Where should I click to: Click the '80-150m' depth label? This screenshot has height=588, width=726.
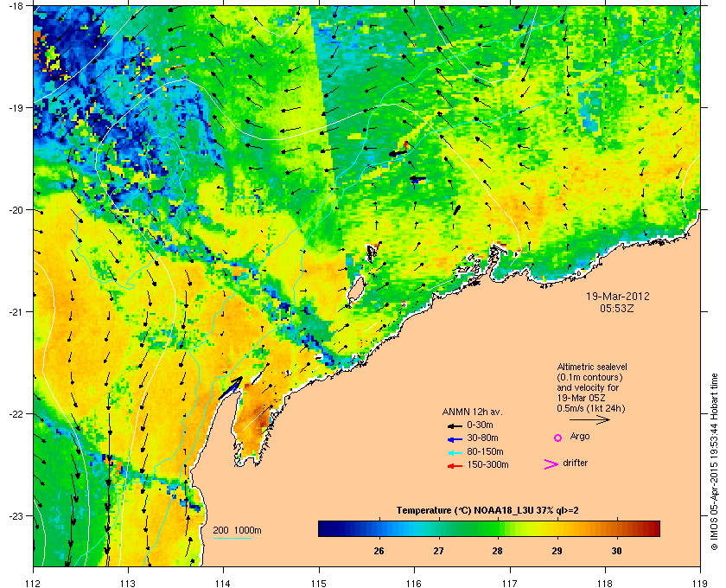[x=485, y=451]
